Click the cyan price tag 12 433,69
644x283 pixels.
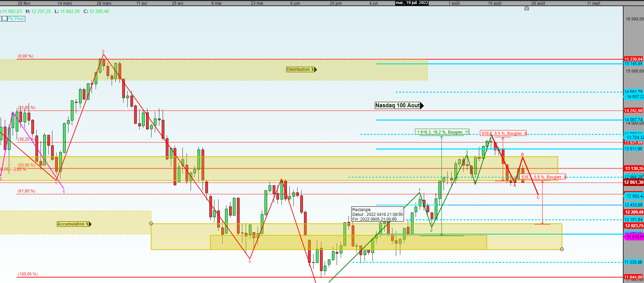(633, 205)
